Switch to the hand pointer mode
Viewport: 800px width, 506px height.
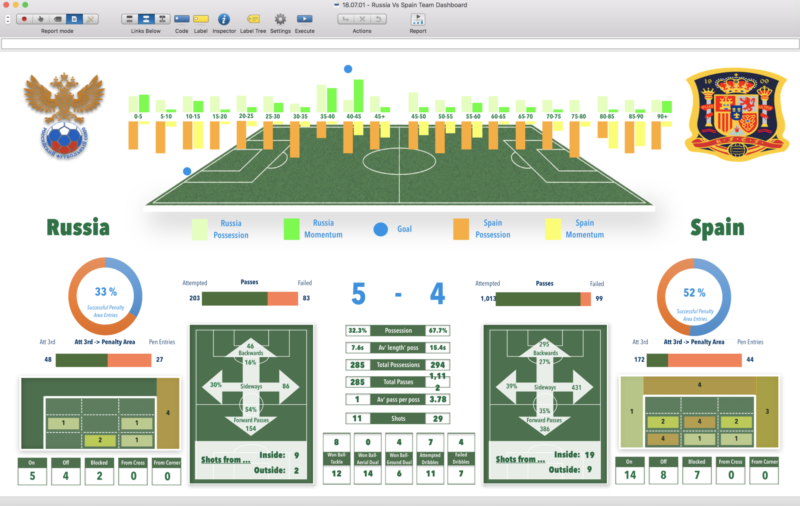point(40,19)
